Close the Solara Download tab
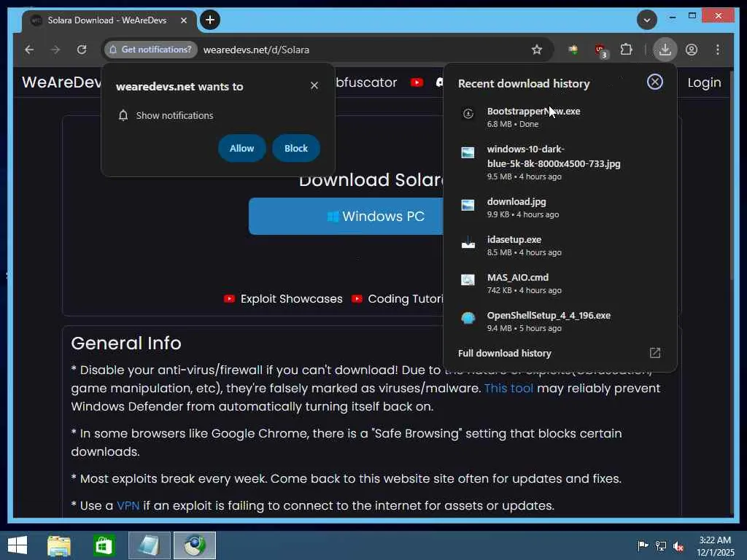The height and width of the screenshot is (560, 747). tap(183, 20)
